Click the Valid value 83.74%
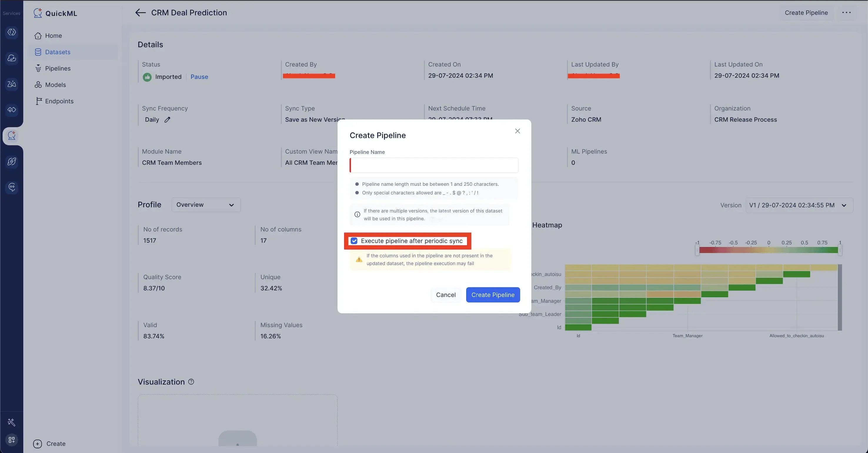This screenshot has height=453, width=868. tap(154, 336)
